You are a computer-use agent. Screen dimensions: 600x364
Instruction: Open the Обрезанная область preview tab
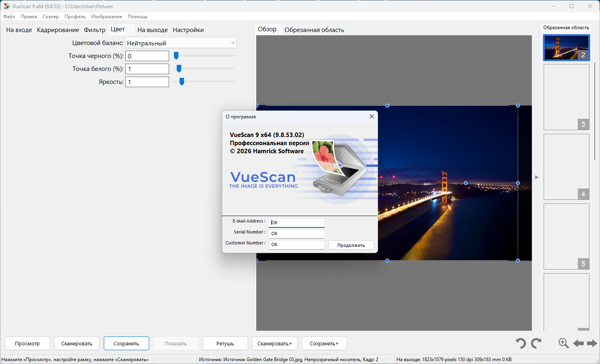point(314,30)
